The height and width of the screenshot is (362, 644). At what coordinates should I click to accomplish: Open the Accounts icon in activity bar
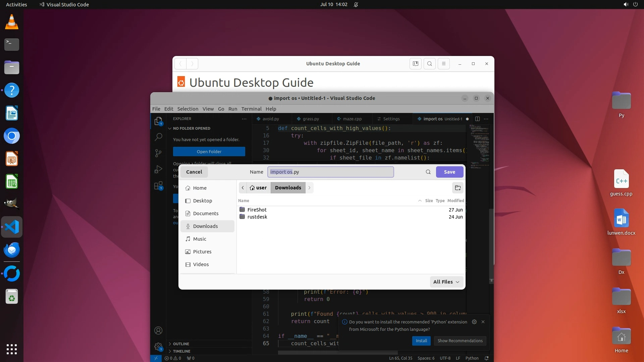coord(158,330)
